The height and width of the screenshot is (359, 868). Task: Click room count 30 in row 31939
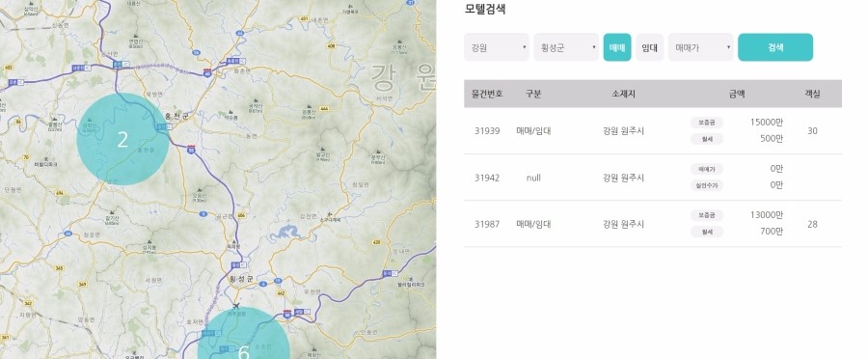(x=812, y=131)
